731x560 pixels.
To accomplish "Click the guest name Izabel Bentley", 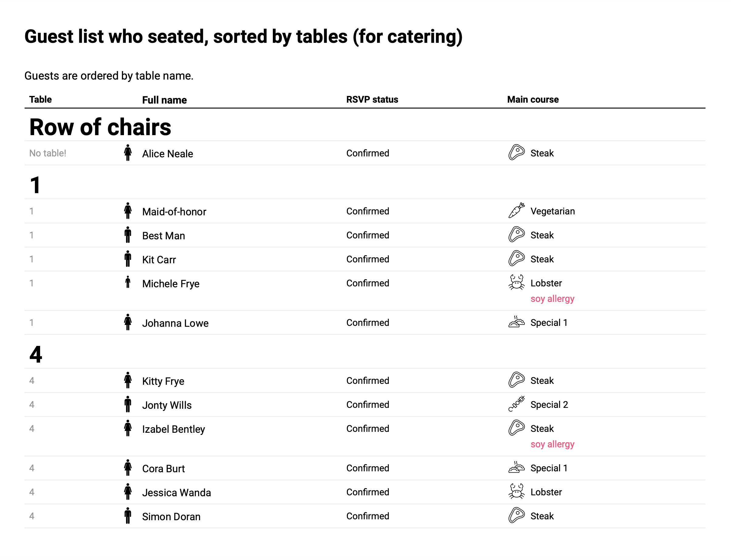I will pos(173,429).
